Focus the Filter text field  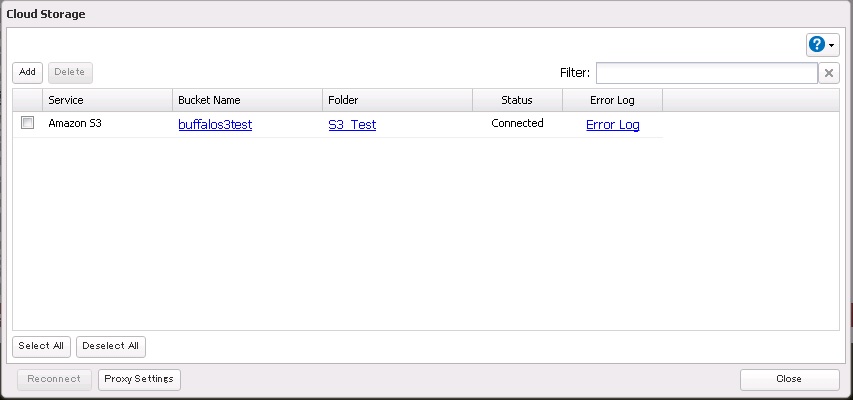(x=706, y=73)
